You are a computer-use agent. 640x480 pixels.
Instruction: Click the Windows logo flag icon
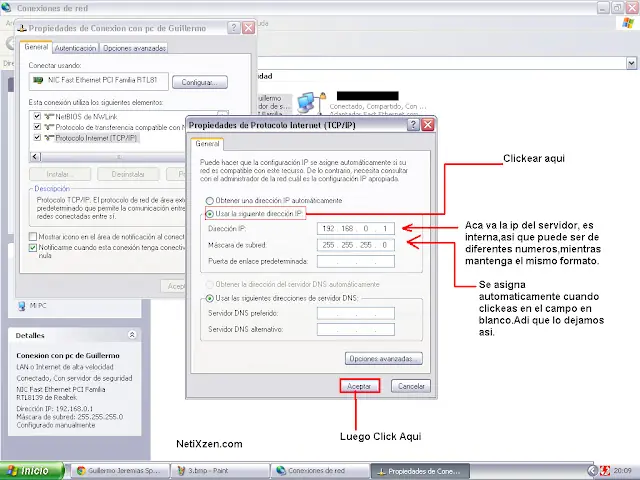(x=629, y=23)
